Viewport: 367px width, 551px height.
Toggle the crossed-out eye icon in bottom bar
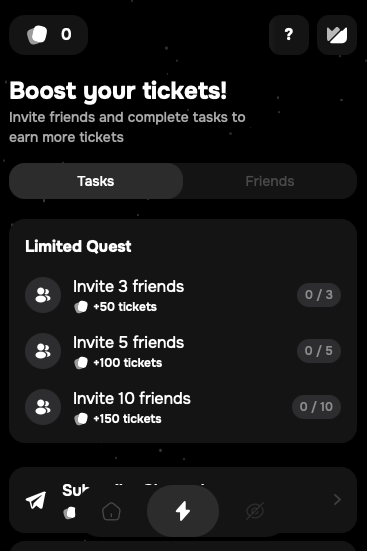click(x=255, y=511)
